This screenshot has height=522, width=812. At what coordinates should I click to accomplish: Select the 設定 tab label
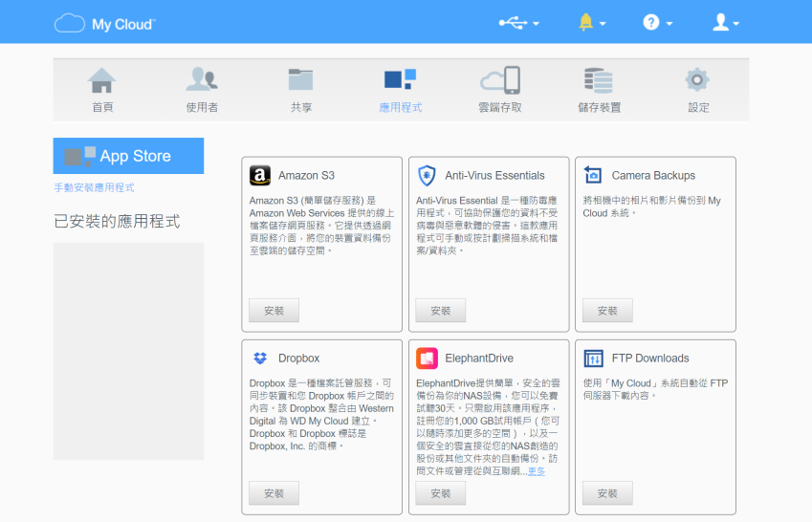(x=698, y=107)
